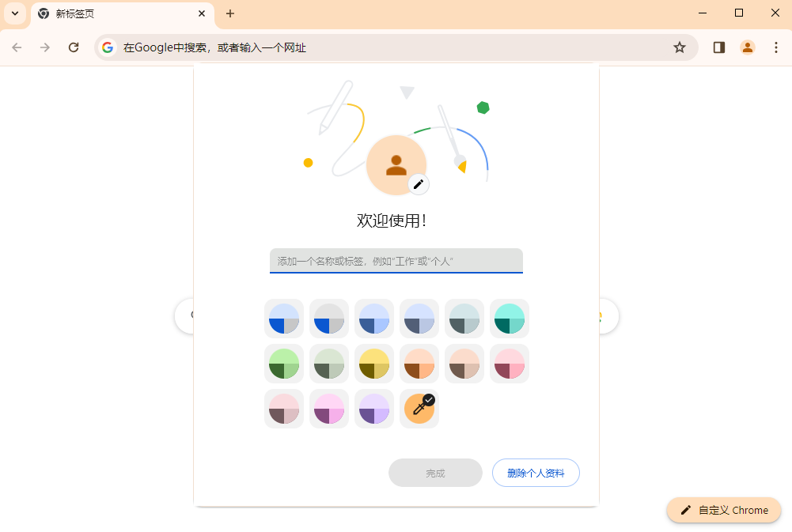Click the edit avatar pencil icon
The image size is (792, 532).
(x=419, y=184)
